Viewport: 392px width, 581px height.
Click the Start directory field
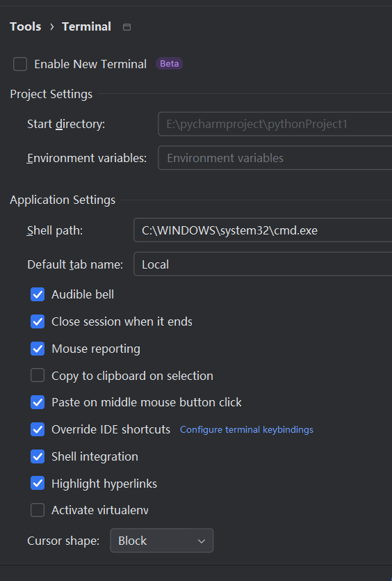pyautogui.click(x=275, y=124)
